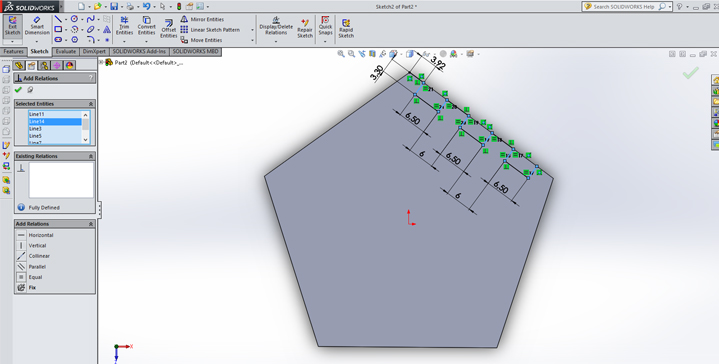
Task: Select the Polygon sketch tool
Action: tap(74, 40)
